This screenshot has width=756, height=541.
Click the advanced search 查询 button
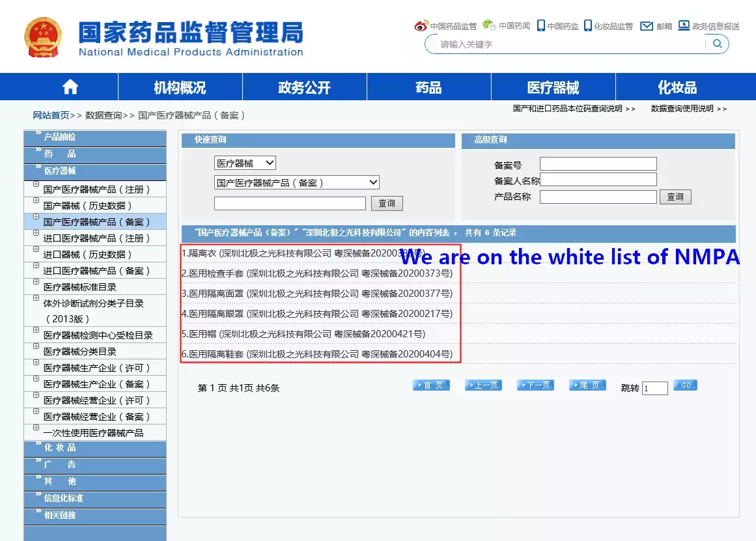(675, 196)
